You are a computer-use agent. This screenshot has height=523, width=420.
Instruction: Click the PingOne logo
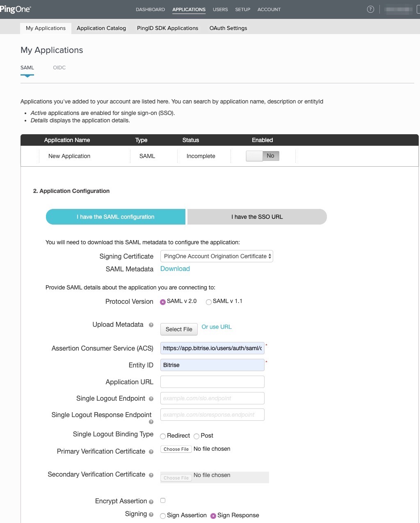pyautogui.click(x=15, y=9)
